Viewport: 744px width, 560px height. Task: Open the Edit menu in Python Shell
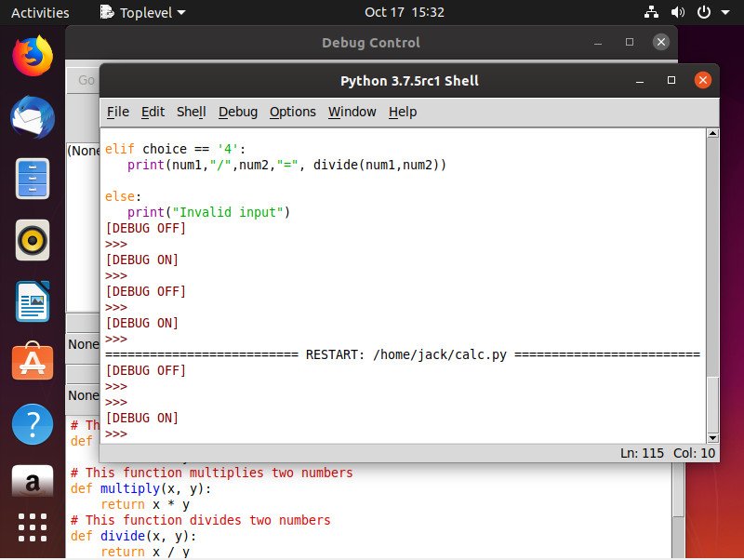click(x=153, y=112)
